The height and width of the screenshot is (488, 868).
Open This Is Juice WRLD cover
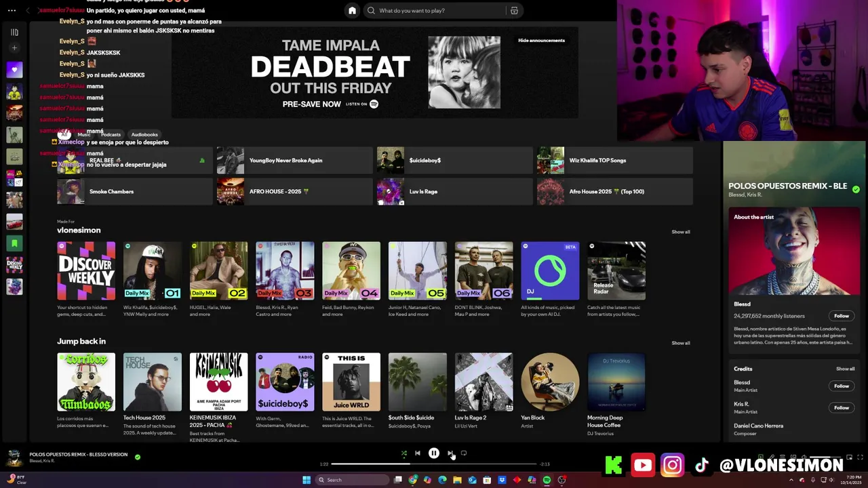click(351, 382)
